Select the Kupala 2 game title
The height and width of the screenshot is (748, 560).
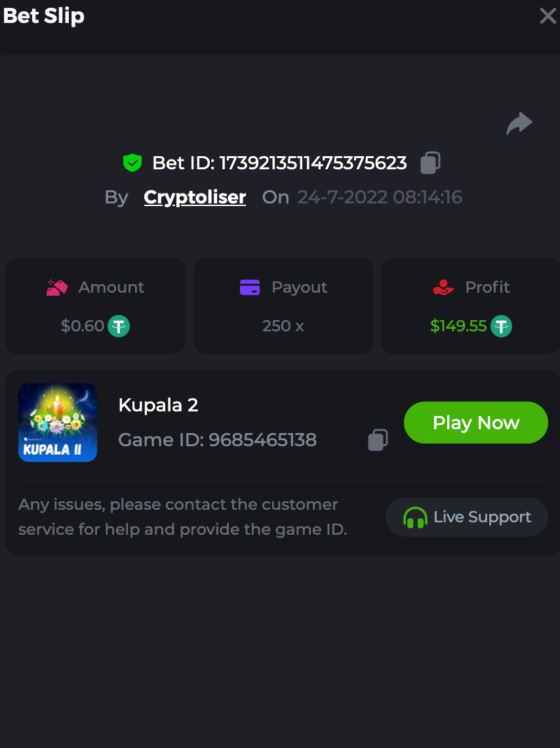coord(158,405)
